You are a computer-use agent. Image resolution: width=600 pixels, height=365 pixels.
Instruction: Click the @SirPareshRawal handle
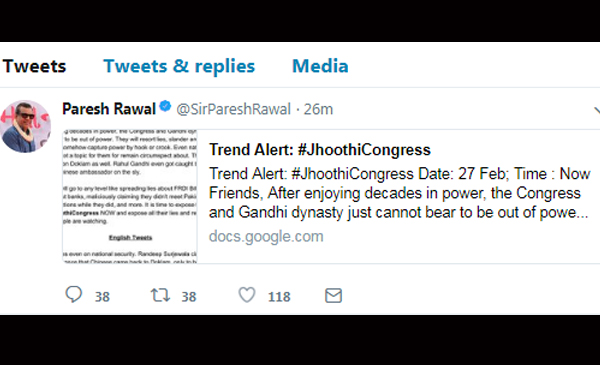233,109
